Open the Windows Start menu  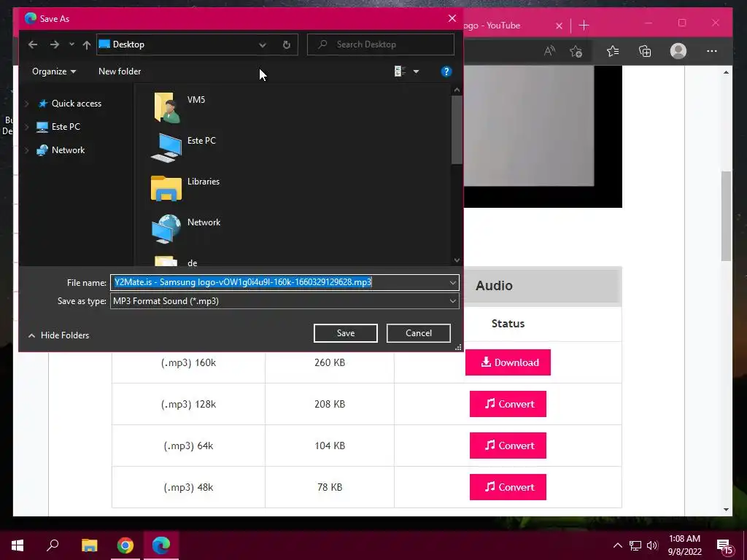pos(18,545)
